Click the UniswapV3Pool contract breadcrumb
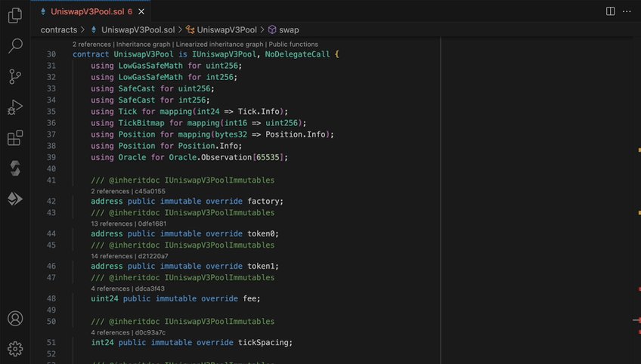Screen dimensions: 641x364 (222, 29)
